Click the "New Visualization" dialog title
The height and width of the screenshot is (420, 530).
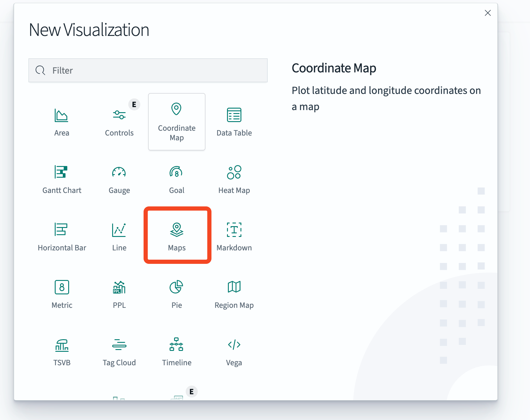point(89,30)
